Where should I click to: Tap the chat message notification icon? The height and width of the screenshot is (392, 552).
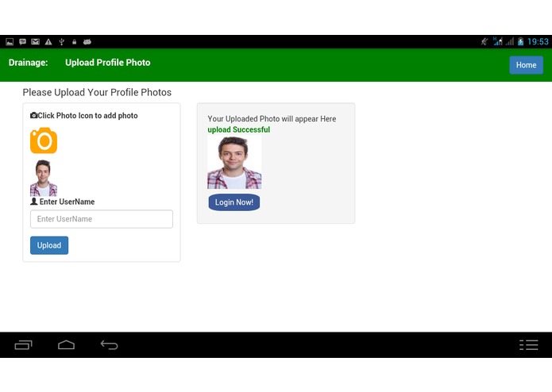click(x=22, y=42)
